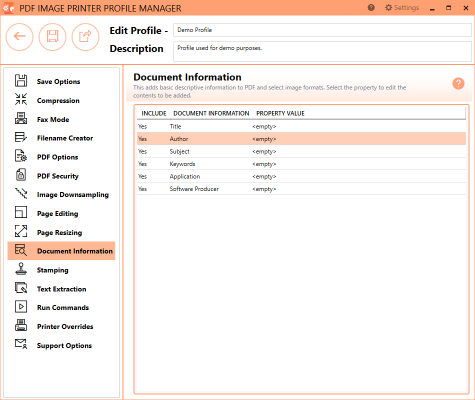Click the Yes value in Title row
This screenshot has width=475, height=400.
tap(142, 126)
